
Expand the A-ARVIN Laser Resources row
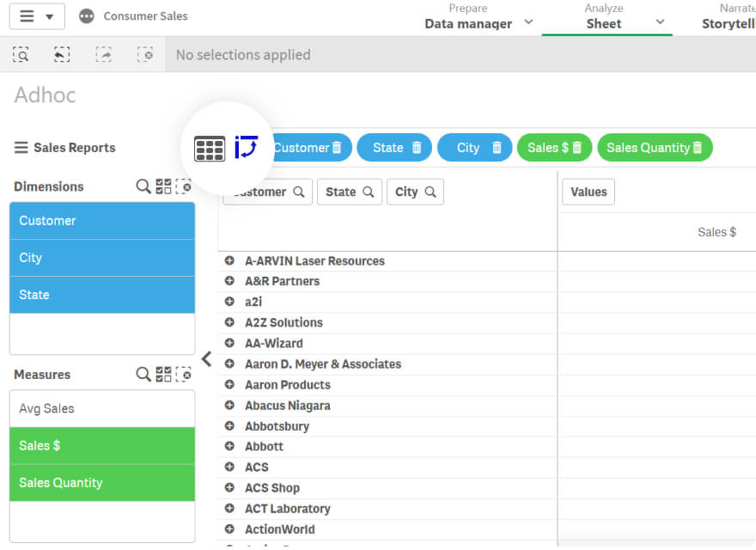tap(229, 260)
